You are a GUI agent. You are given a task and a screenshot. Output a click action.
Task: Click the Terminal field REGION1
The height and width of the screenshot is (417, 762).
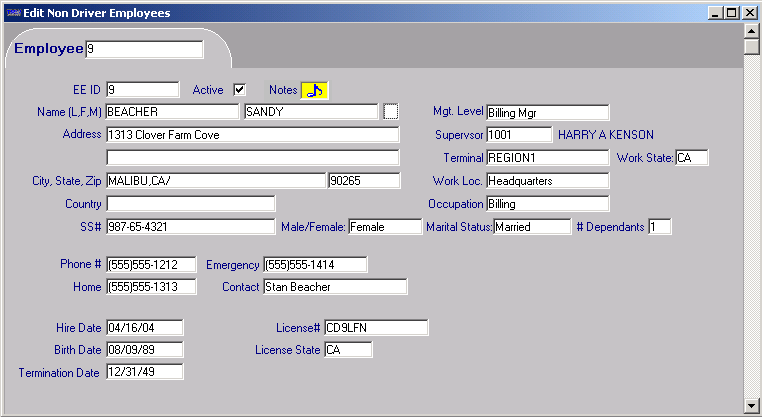(547, 158)
